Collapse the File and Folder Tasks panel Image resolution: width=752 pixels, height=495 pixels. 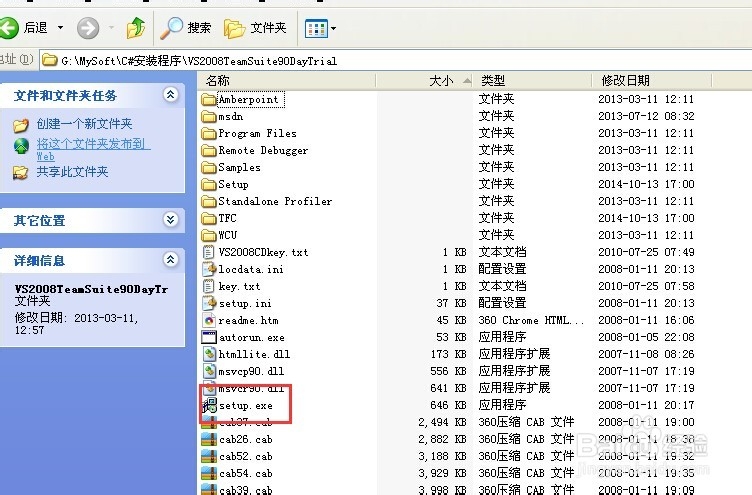(x=170, y=94)
